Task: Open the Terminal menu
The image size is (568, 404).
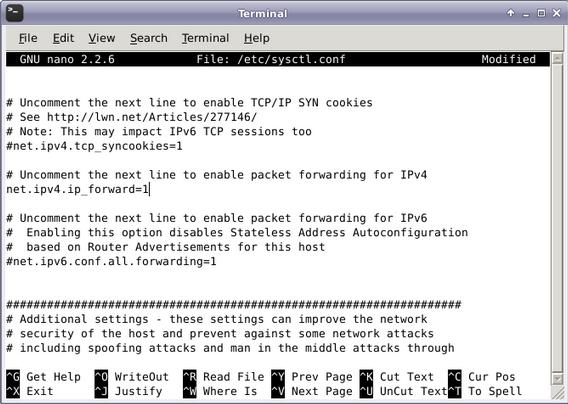Action: pyautogui.click(x=205, y=38)
